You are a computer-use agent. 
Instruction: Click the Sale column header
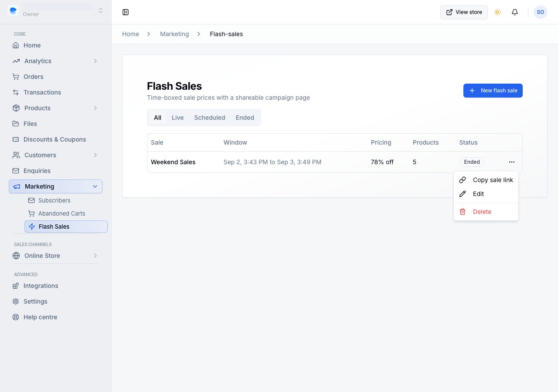pos(157,142)
